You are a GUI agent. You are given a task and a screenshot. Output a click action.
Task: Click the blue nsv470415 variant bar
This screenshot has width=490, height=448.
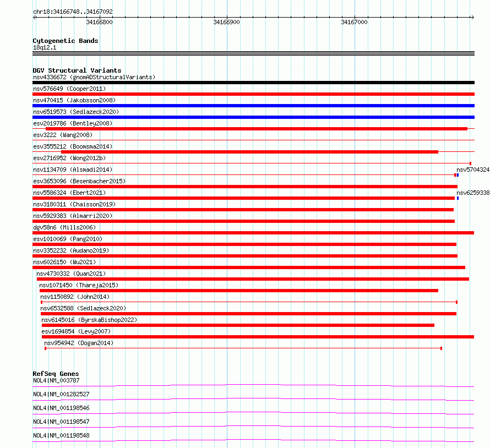coord(253,106)
